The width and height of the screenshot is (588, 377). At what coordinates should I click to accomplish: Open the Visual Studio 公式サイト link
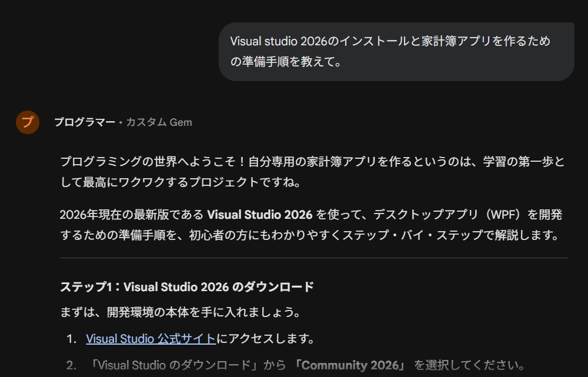pos(151,339)
